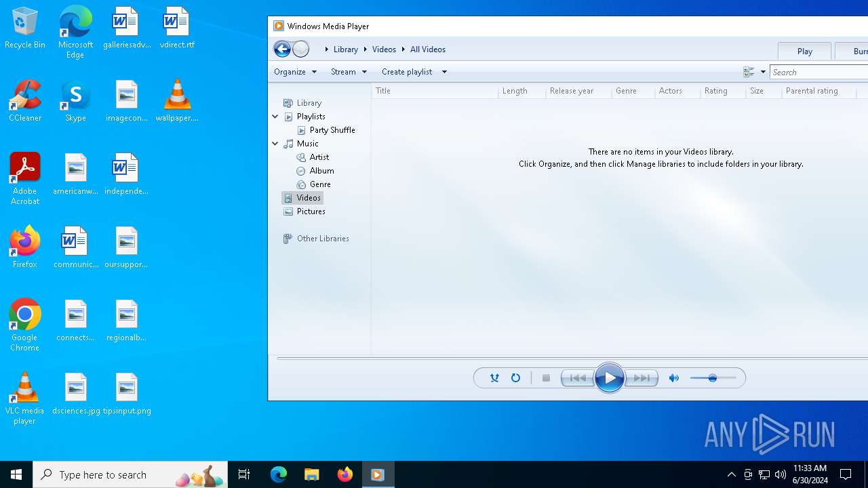Select Videos in the breadcrumb path
The width and height of the screenshot is (868, 488).
[x=384, y=49]
